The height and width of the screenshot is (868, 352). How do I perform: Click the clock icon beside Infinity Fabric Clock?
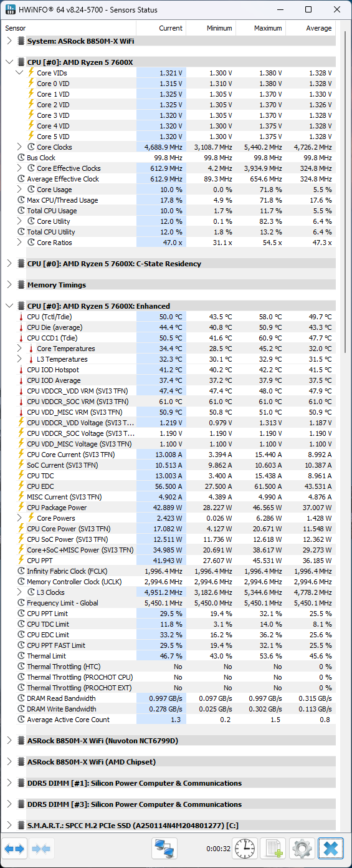coord(21,571)
